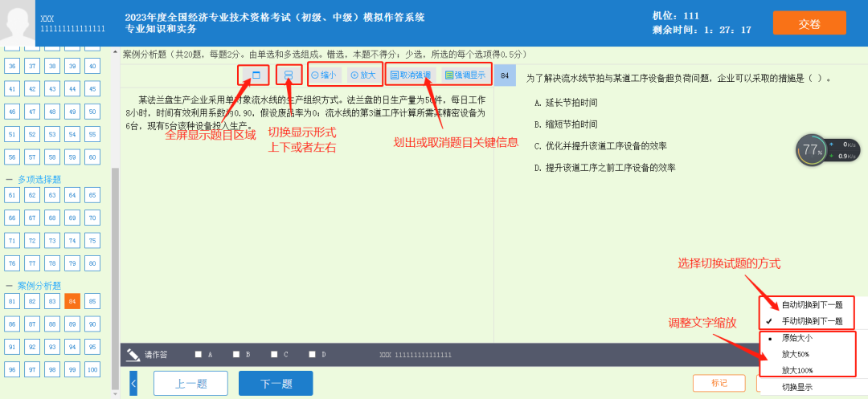Collapse the 案例分析题 section
868x399 pixels.
[10, 286]
